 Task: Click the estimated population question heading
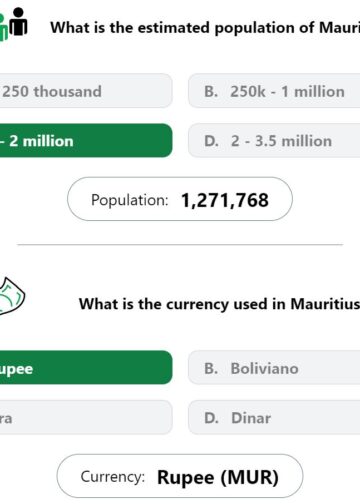coord(205,27)
